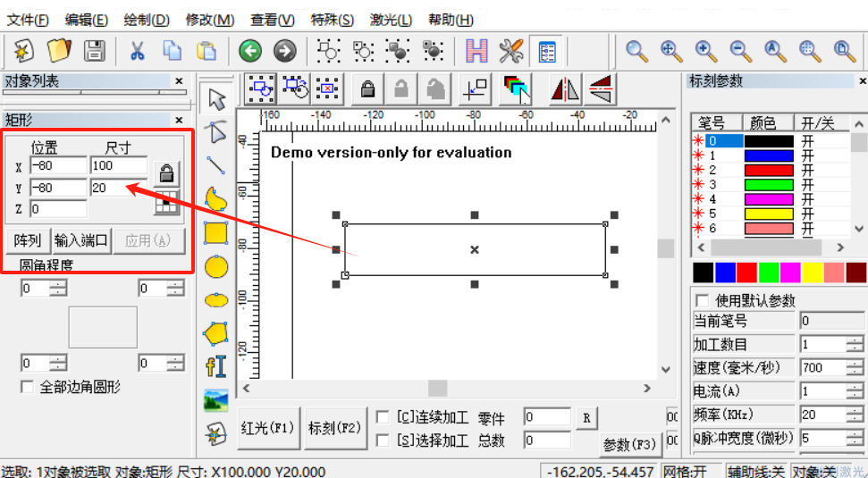
Task: Pick the yellow swatch in palette bar
Action: (812, 273)
